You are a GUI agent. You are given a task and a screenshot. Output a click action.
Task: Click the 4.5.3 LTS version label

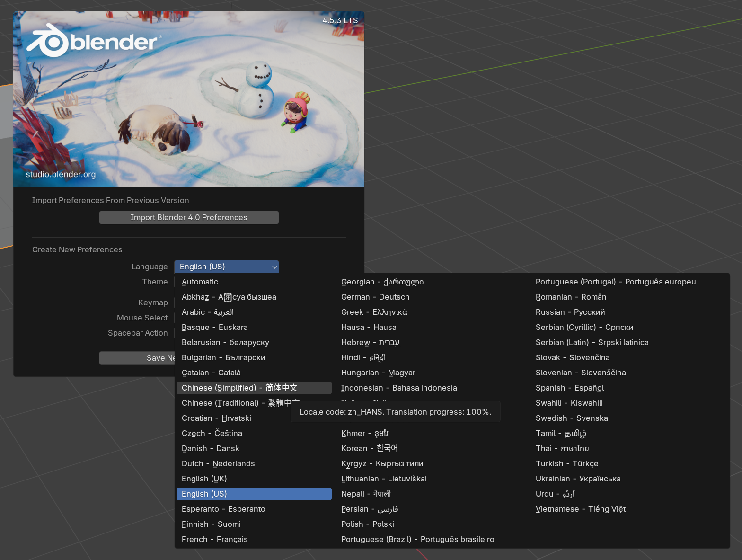click(x=340, y=20)
